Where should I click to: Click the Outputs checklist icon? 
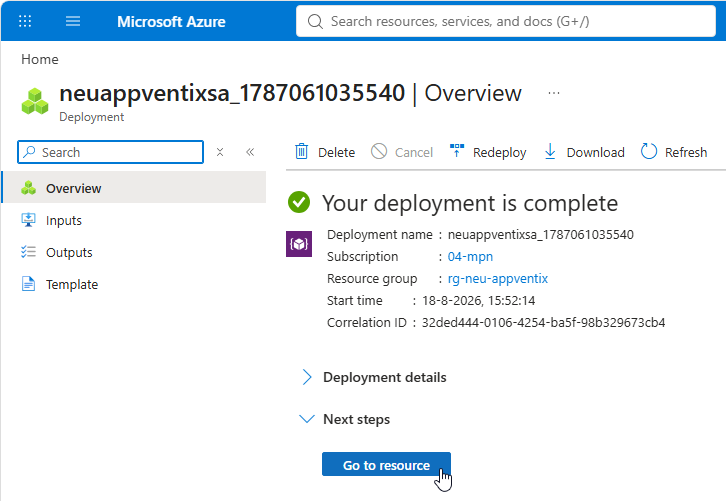coord(28,251)
